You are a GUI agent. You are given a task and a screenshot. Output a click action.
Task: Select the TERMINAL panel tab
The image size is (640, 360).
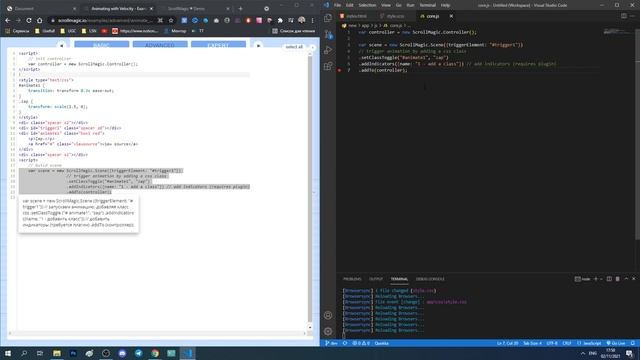tap(399, 279)
